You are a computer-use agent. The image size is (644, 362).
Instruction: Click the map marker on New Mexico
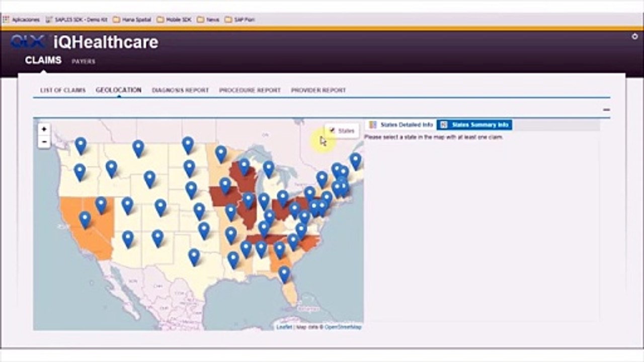(x=157, y=238)
